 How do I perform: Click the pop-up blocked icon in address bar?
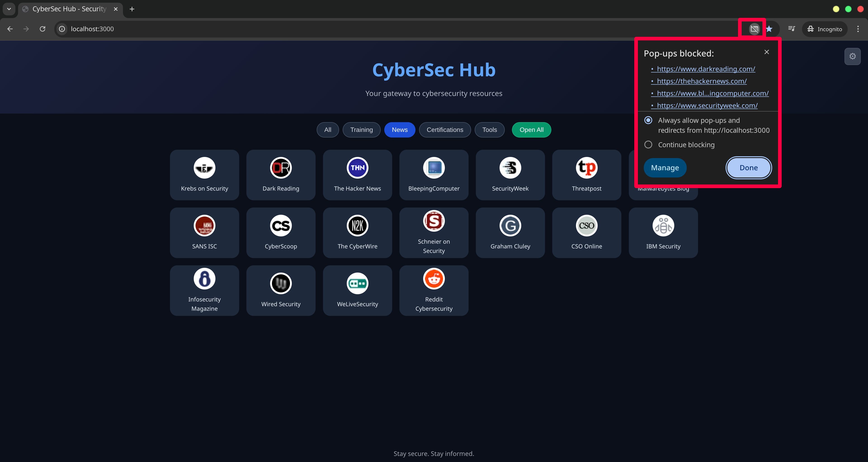point(754,29)
